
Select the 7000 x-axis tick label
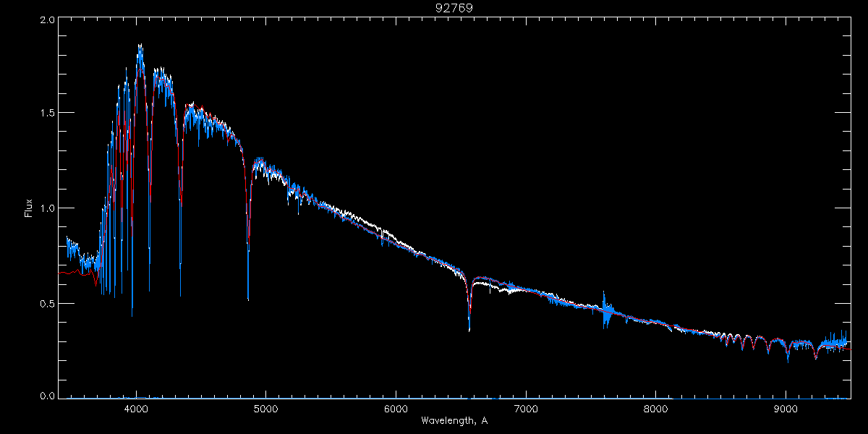[x=526, y=409]
